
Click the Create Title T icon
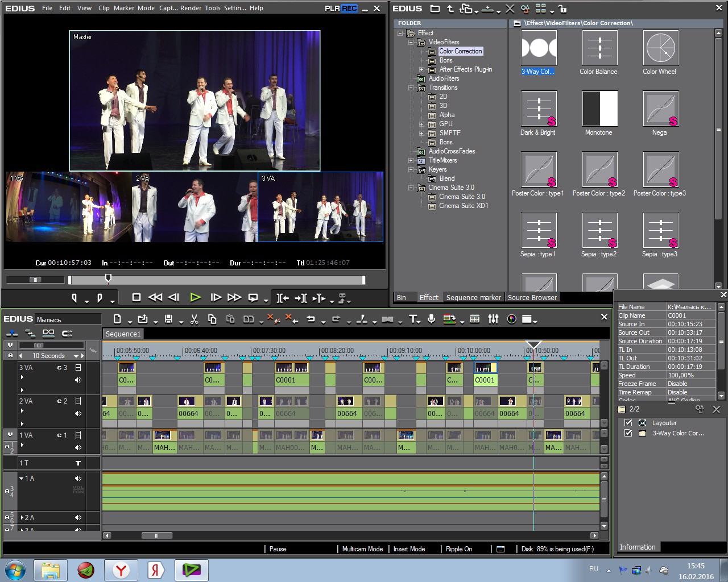[x=413, y=319]
